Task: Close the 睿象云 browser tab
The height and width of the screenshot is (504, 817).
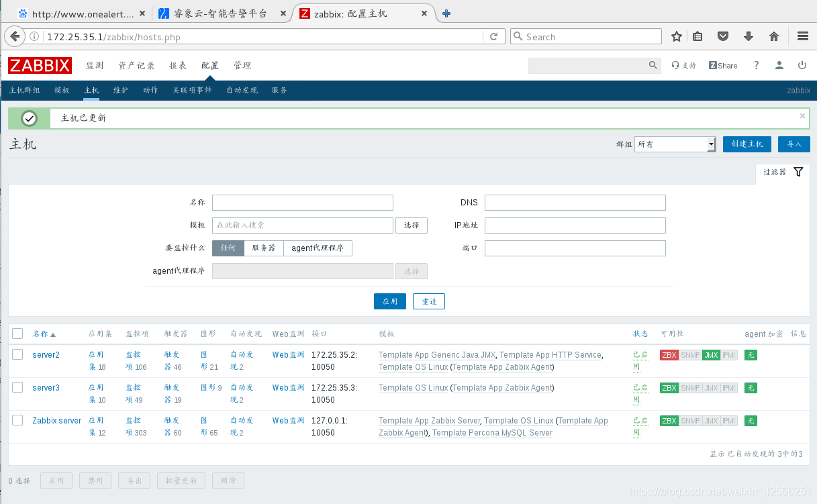Action: click(284, 13)
